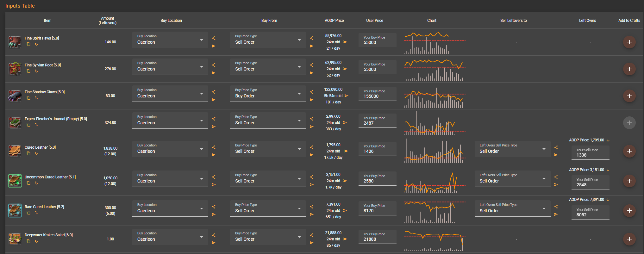Add Deepwater Kraken Salad to crafts with plus
Screen dimensions: 644x254
[629, 239]
